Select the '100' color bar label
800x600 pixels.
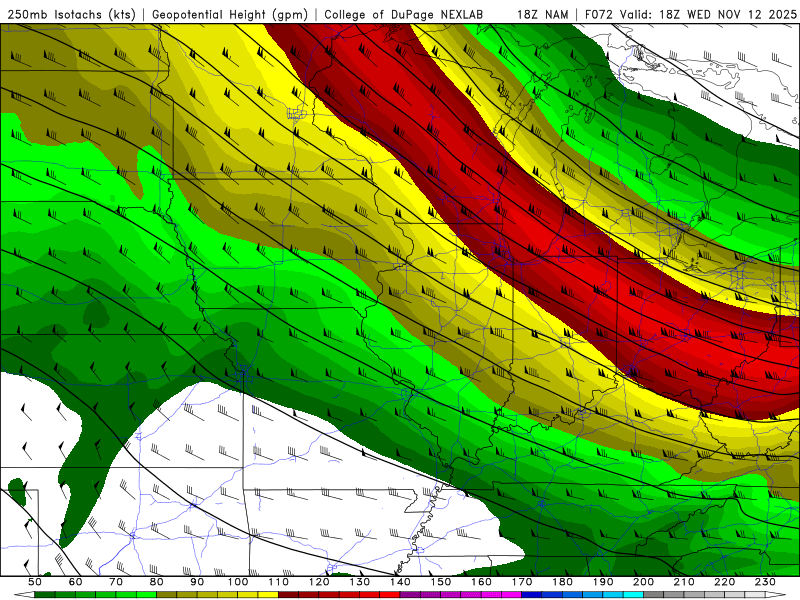coord(238,582)
